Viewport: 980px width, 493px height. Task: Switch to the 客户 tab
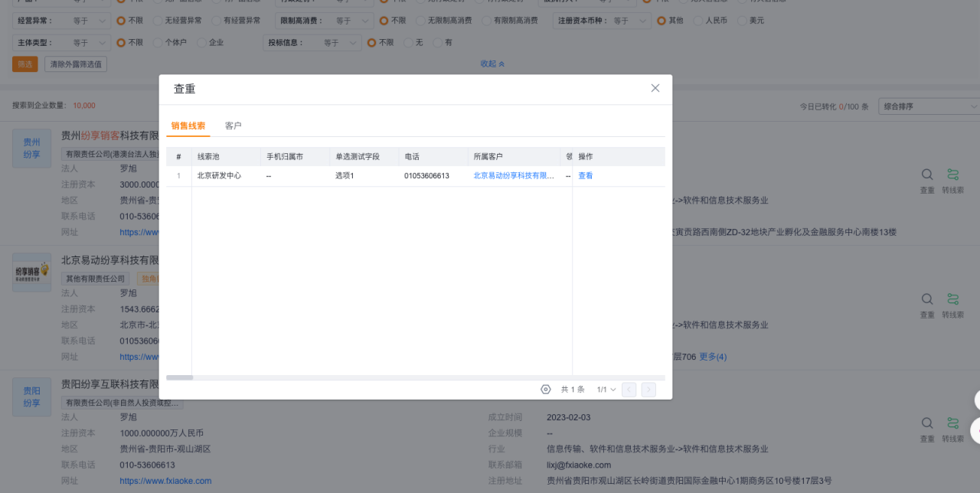coord(234,126)
